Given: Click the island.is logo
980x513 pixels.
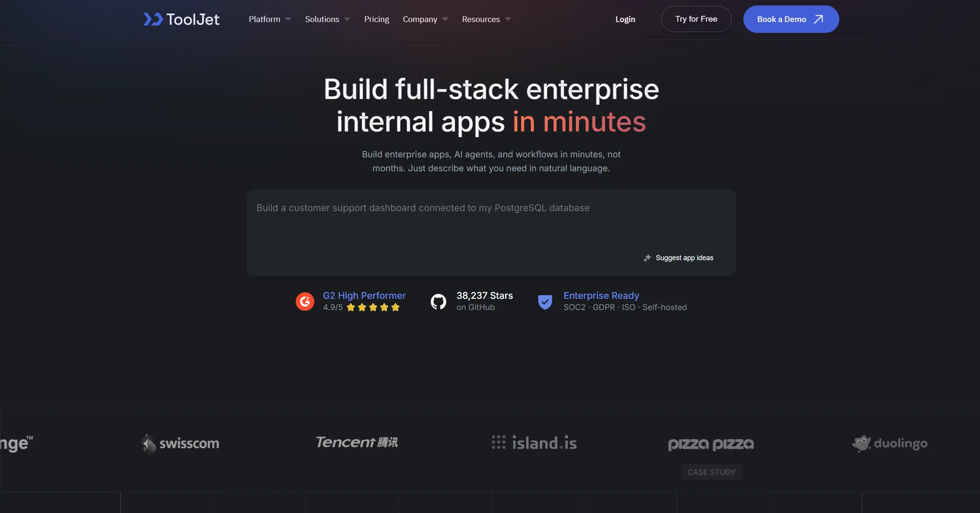Looking at the screenshot, I should pos(534,443).
